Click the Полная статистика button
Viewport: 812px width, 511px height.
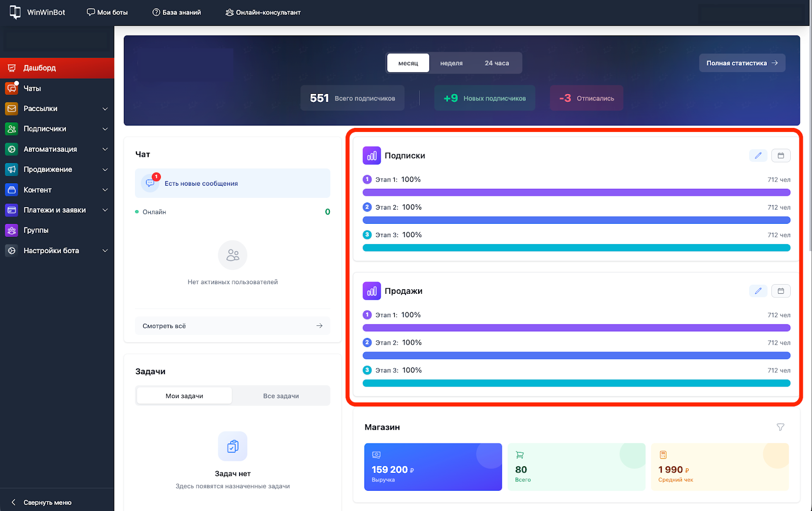tap(741, 63)
